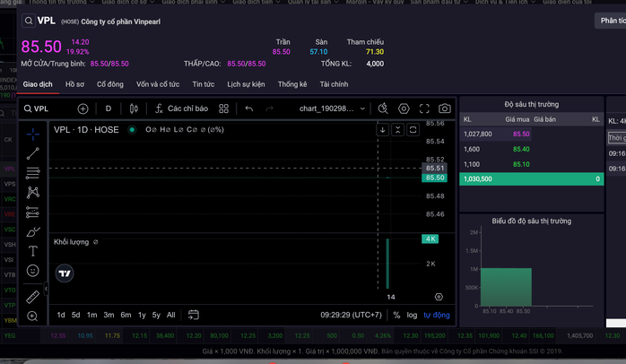Screen dimensions: 626x364
Task: Open the candlestick chart type selector
Action: 135,108
